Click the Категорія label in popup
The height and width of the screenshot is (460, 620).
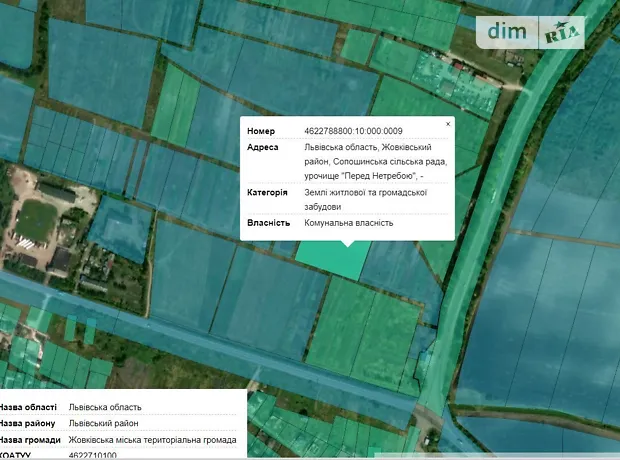[x=267, y=192]
